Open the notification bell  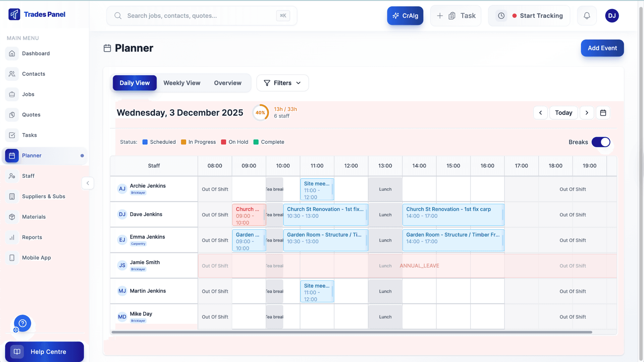(x=586, y=15)
